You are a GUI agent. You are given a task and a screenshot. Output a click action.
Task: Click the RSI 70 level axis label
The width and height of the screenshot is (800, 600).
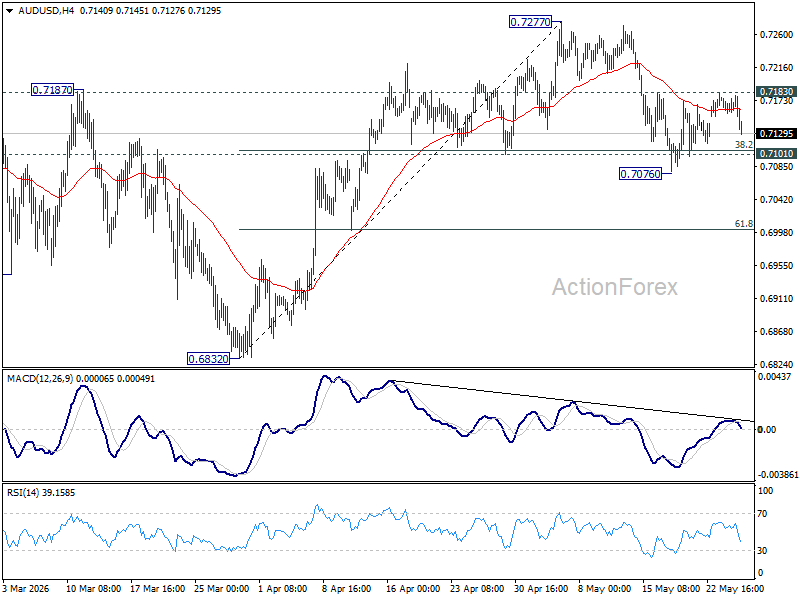(x=762, y=514)
